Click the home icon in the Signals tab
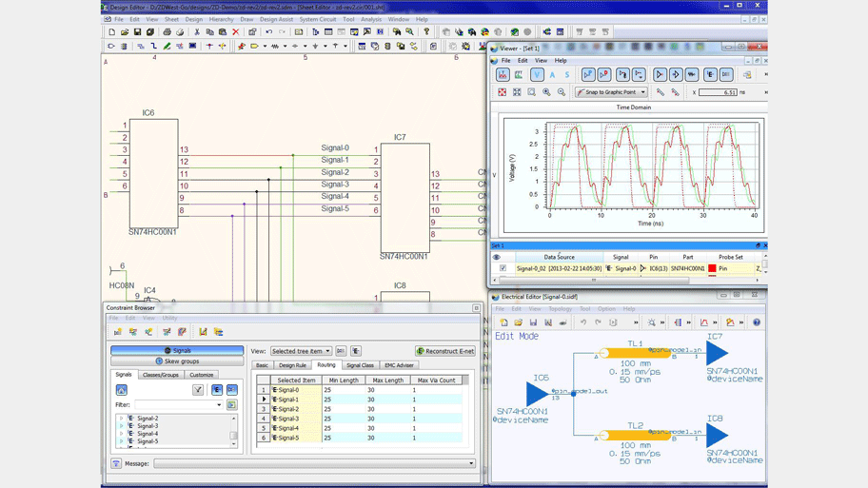Viewport: 868px width, 488px height. pos(121,390)
